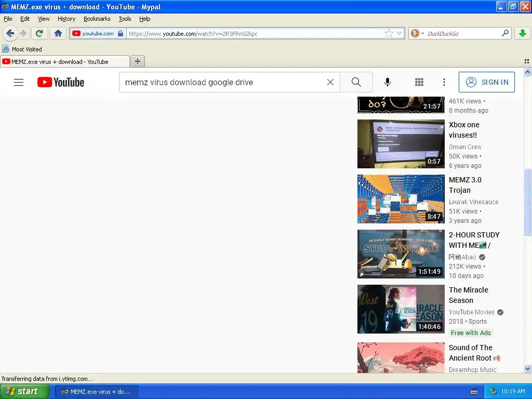This screenshot has width=532, height=399.
Task: Click the SIGN IN button
Action: click(x=486, y=82)
